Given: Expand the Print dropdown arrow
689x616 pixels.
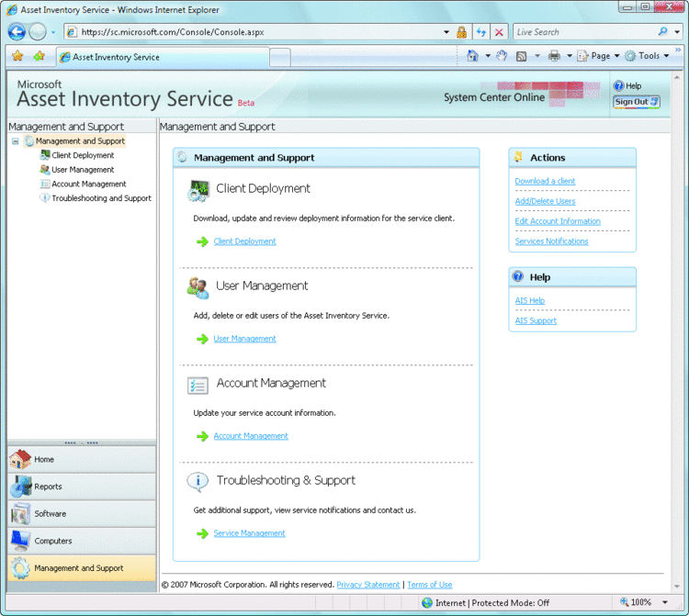Looking at the screenshot, I should (570, 56).
